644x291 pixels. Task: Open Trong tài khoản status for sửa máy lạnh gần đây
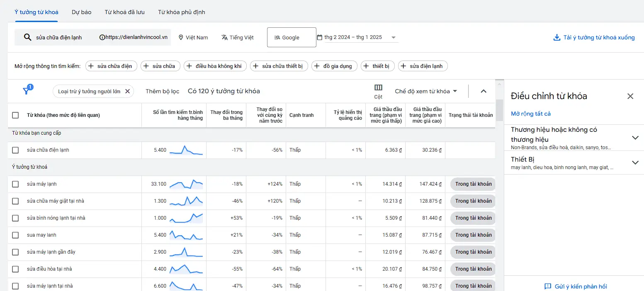point(473,252)
